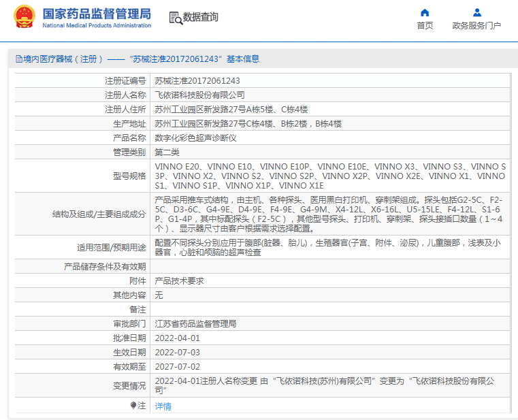The height and width of the screenshot is (420, 518).
Task: Click the 注册人住所 address value
Action: coord(231,110)
